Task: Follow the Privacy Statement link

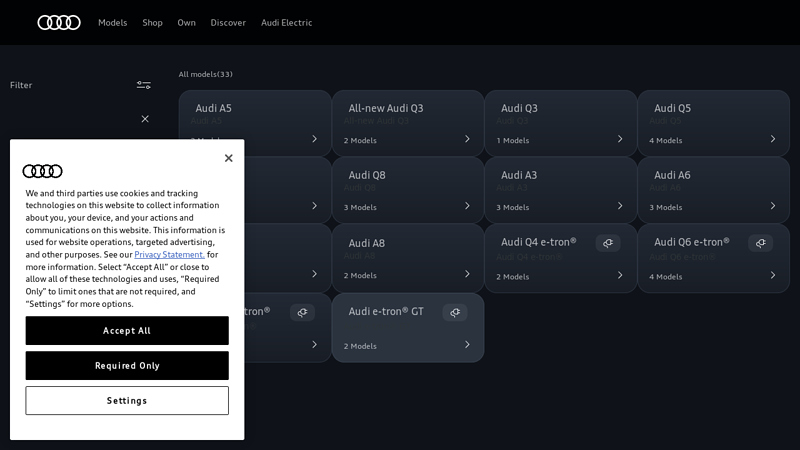Action: [x=169, y=255]
